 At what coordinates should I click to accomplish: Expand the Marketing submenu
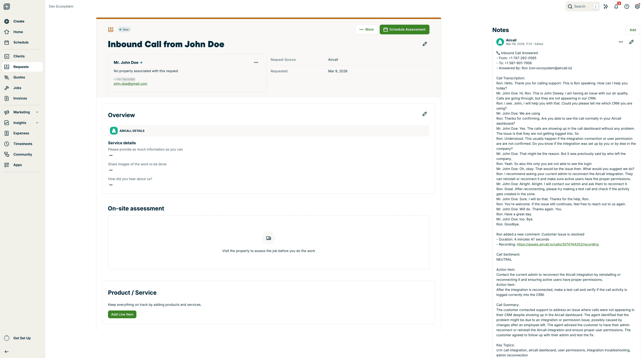pos(37,112)
